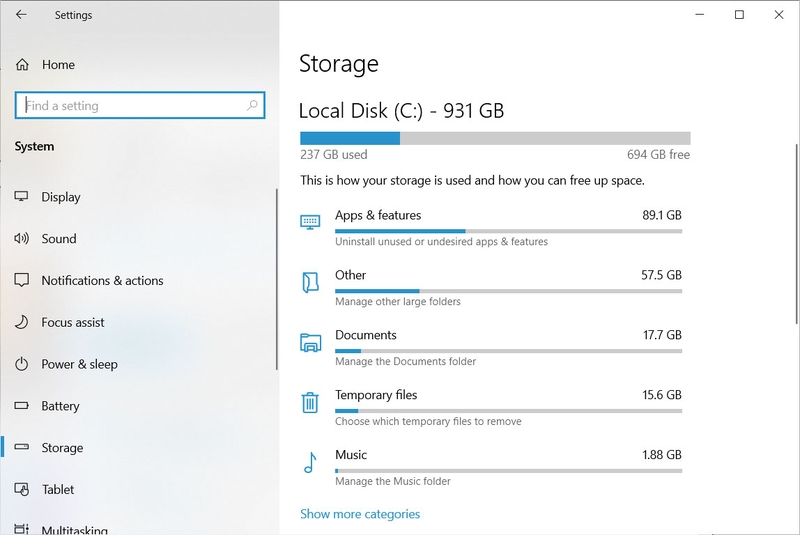Select the Sound speaker icon

tap(21, 239)
